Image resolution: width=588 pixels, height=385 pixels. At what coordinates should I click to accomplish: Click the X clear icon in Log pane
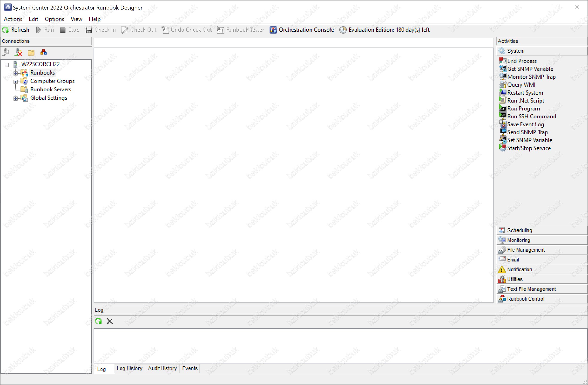[109, 321]
